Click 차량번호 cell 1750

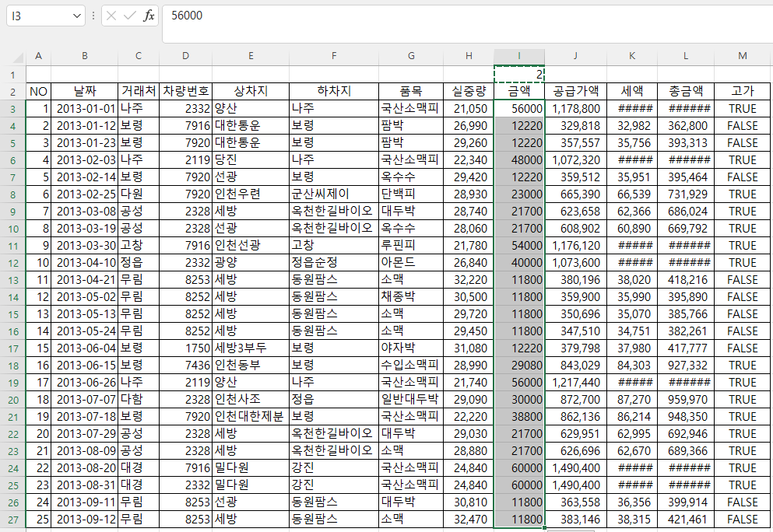coord(185,348)
